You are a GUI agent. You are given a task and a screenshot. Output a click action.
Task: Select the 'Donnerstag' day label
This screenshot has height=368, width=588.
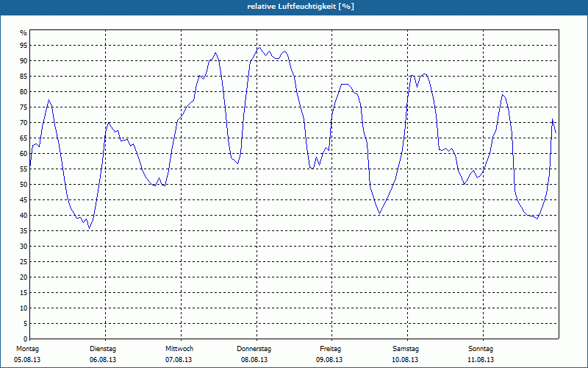tap(254, 349)
